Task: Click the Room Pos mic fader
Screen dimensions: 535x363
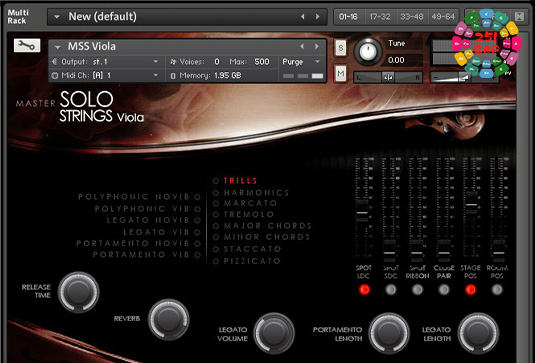Action: coord(498,252)
